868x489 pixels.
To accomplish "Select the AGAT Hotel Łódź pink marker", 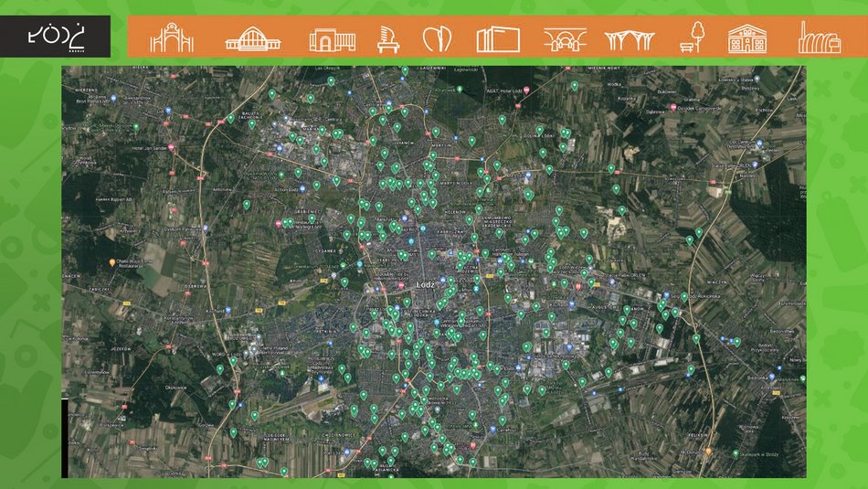I will 525,90.
